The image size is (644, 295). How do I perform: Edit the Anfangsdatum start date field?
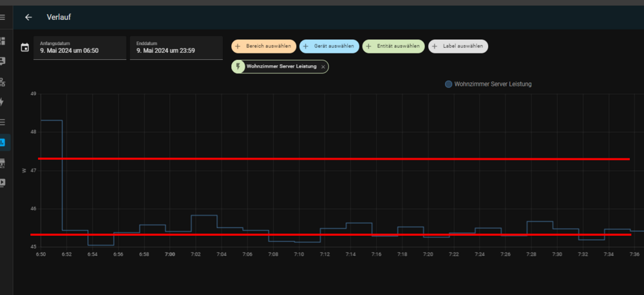click(x=80, y=48)
